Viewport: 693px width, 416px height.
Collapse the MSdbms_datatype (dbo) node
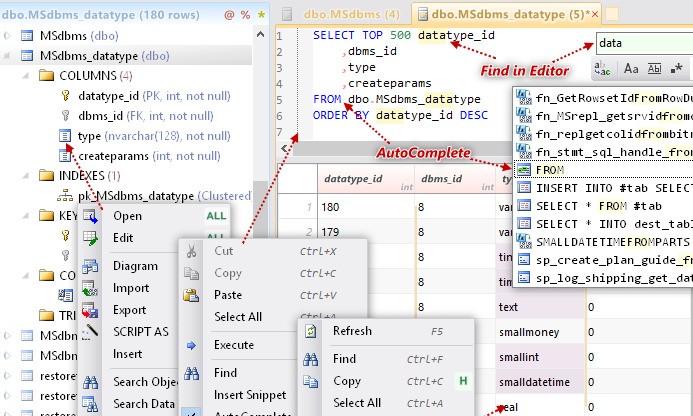click(x=7, y=56)
